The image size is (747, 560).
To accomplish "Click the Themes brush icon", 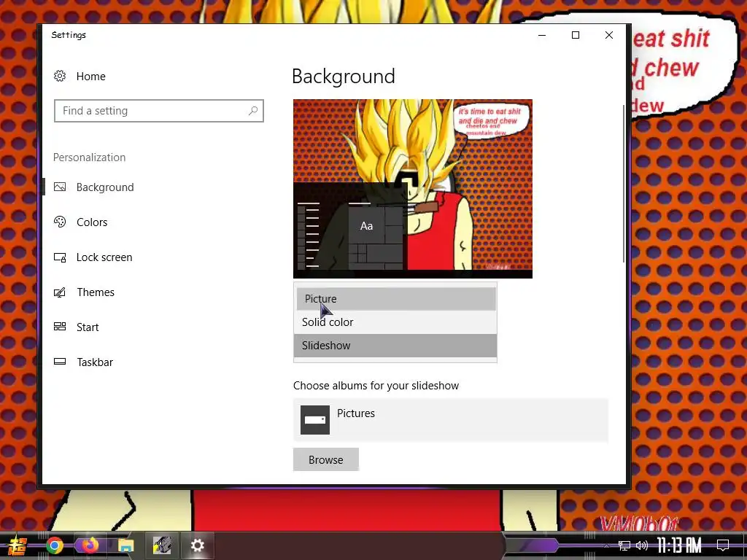I will [x=60, y=292].
